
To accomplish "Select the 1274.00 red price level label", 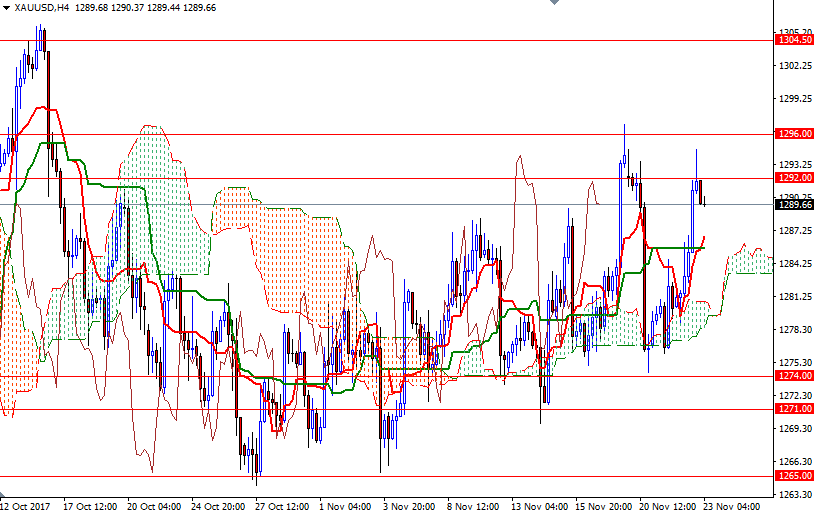I will (794, 376).
